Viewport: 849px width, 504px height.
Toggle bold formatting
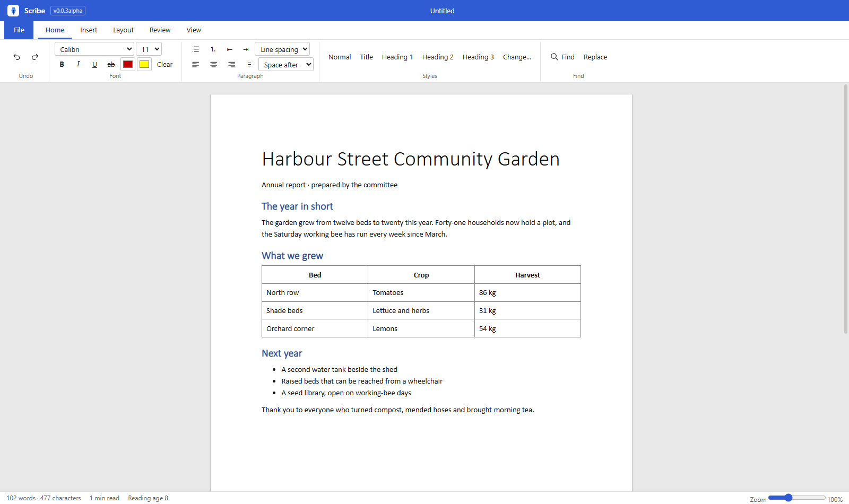pos(62,64)
